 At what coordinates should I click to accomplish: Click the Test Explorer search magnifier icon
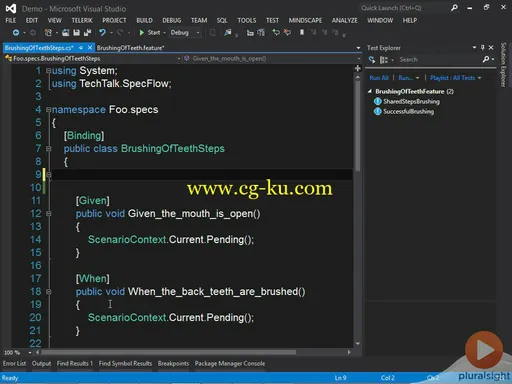point(486,59)
